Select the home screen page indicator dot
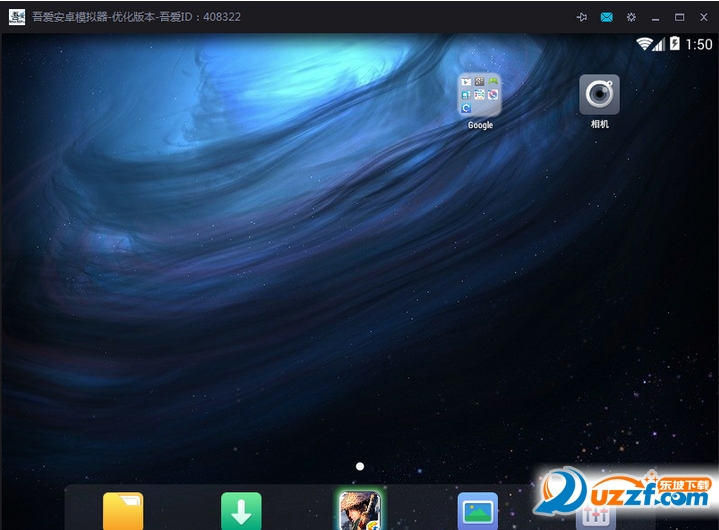Image resolution: width=719 pixels, height=530 pixels. [x=360, y=466]
